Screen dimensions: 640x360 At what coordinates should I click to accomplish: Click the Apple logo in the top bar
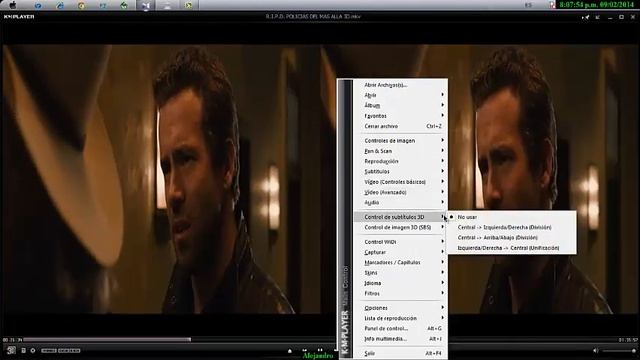[13, 5]
